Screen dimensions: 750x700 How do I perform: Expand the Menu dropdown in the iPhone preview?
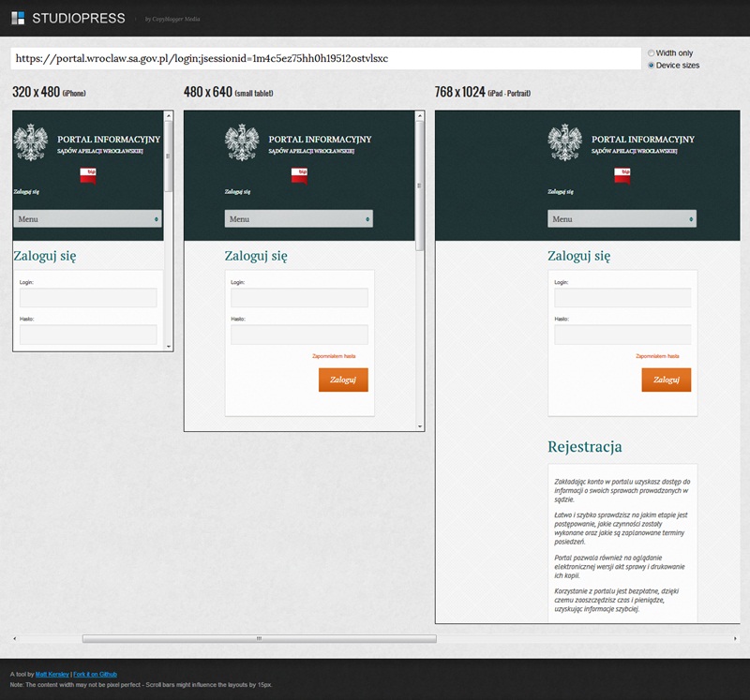87,219
